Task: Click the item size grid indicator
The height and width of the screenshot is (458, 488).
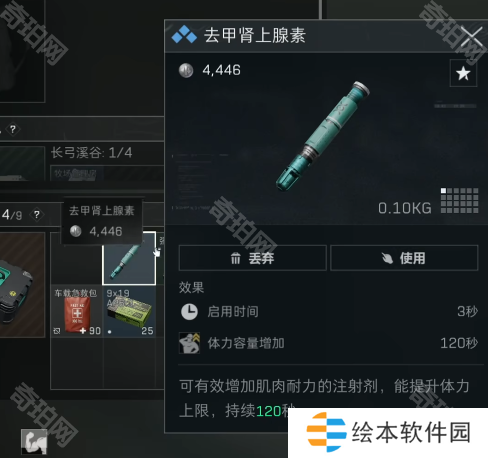Action: [x=459, y=200]
